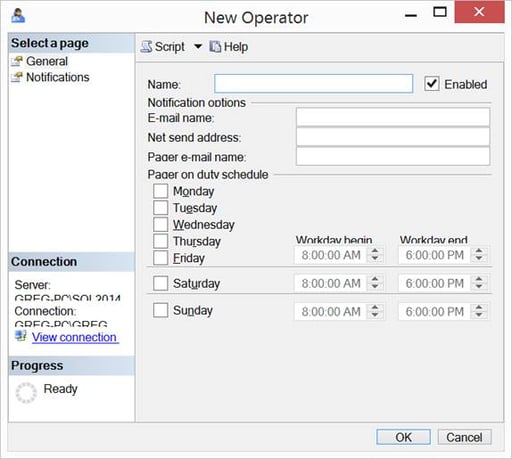Click the Monday day label
This screenshot has height=459, width=512.
tap(194, 191)
